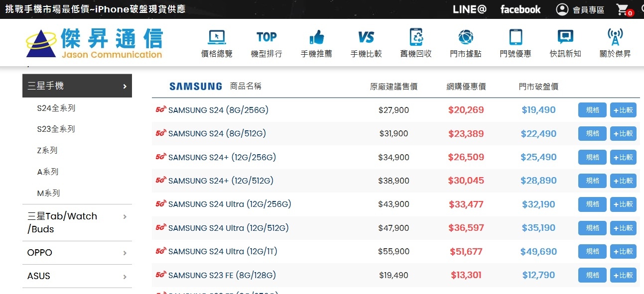Viewport: 644px width, 294px height.
Task: Click 規格 button for SAMSUNG S23 FE (8G/128G)
Action: [592, 275]
